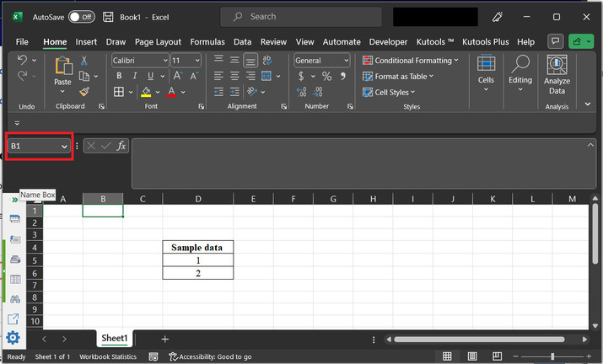Toggle AutoSave switch
This screenshot has height=364, width=603.
(82, 17)
